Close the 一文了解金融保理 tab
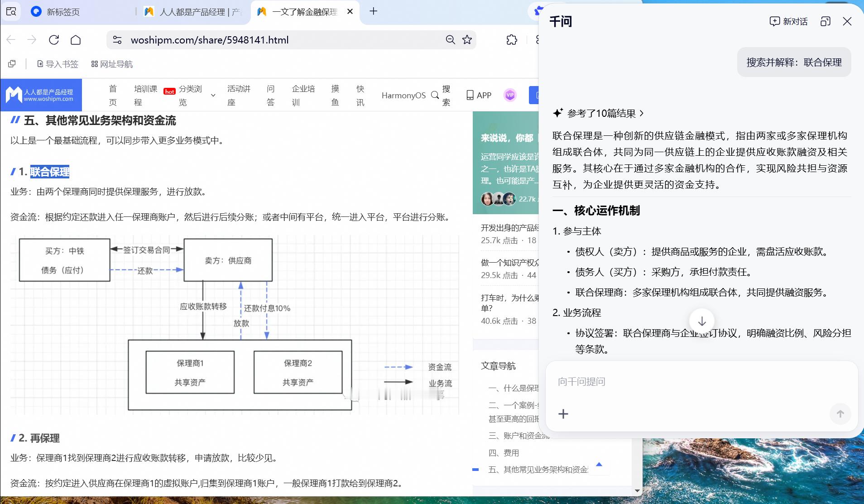The width and height of the screenshot is (864, 504). [350, 12]
